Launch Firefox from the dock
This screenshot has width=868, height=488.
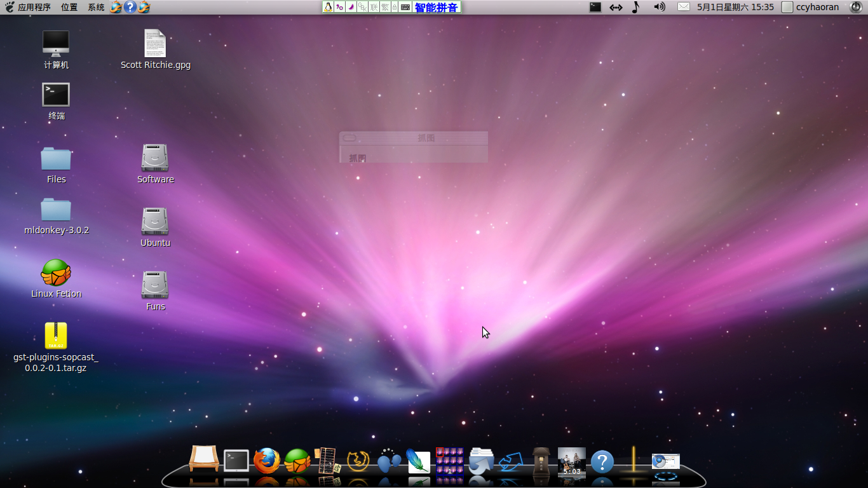pos(267,461)
